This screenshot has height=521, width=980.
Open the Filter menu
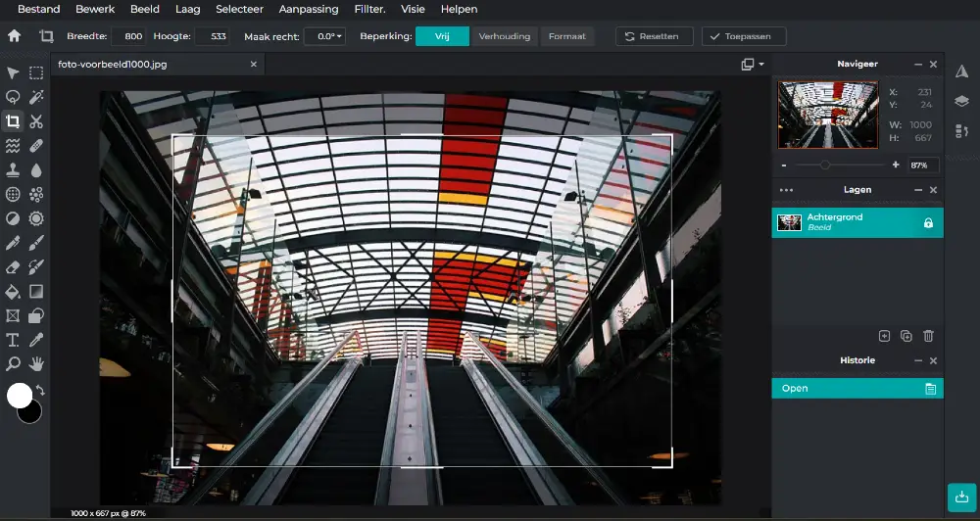click(369, 10)
